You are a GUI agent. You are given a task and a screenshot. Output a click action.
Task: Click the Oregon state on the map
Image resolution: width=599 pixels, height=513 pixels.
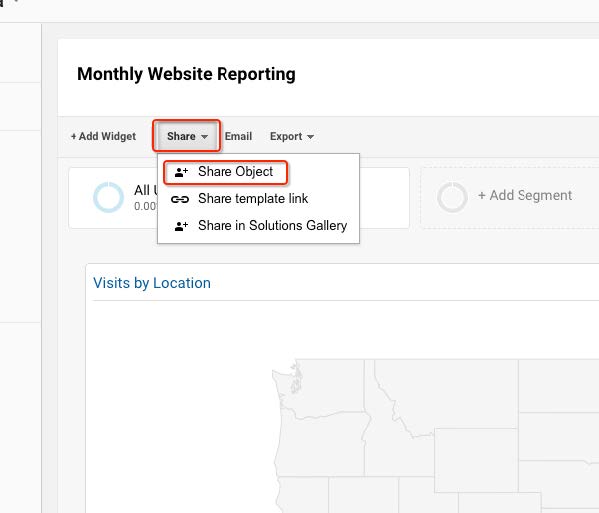(x=321, y=447)
